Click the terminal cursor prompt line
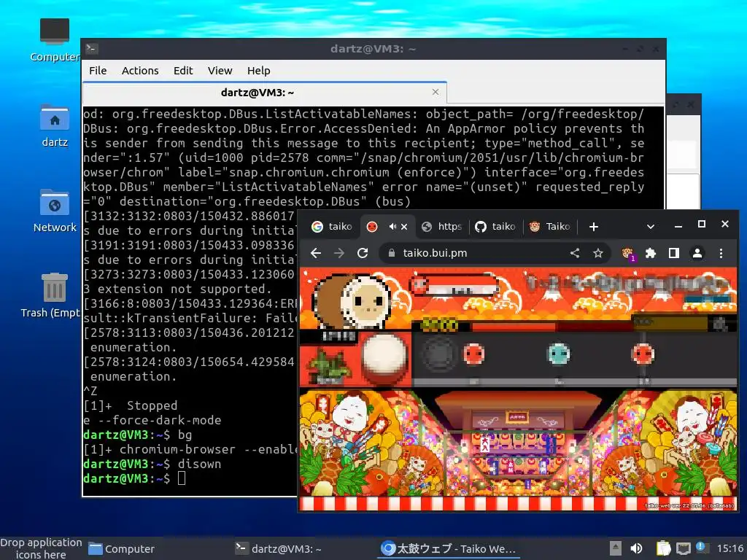The image size is (747, 560). (x=134, y=478)
